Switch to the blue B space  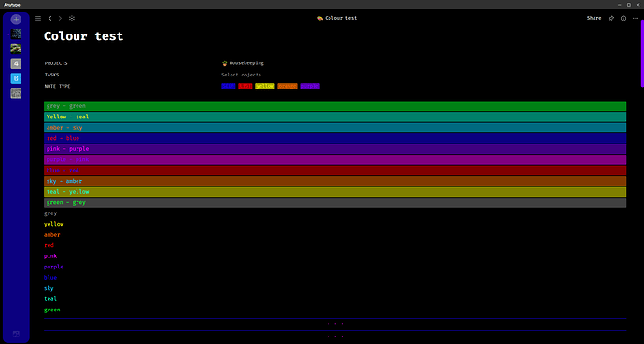(16, 78)
